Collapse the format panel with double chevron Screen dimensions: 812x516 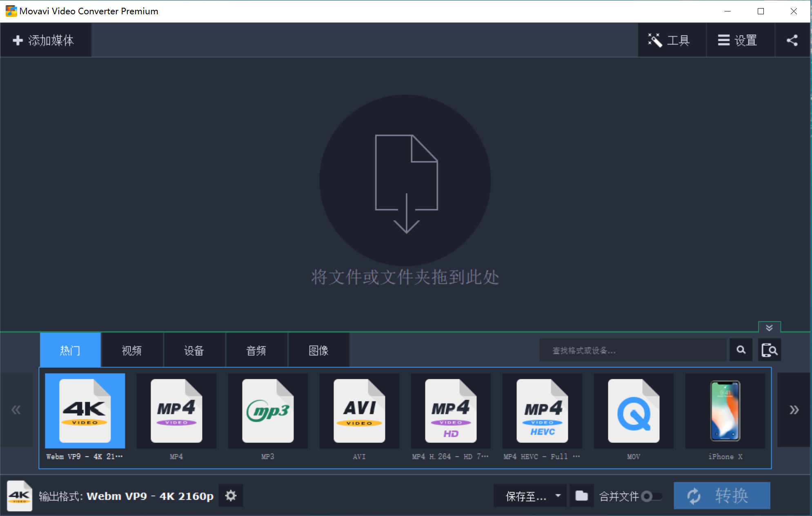(769, 327)
